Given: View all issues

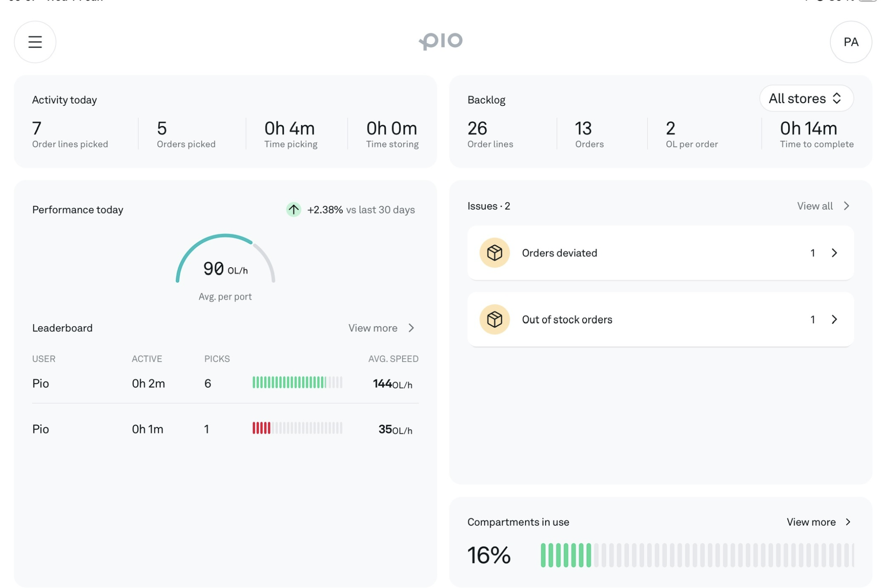Looking at the screenshot, I should click(x=823, y=206).
